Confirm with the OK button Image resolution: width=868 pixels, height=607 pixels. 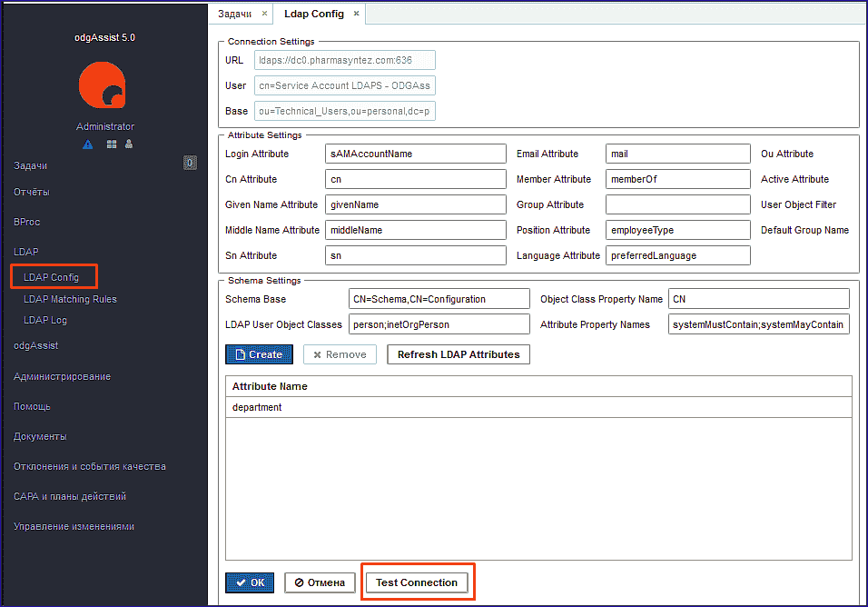click(x=250, y=582)
